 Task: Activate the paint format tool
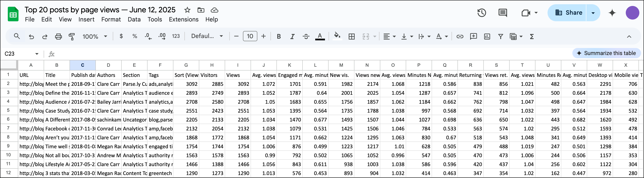tap(72, 37)
